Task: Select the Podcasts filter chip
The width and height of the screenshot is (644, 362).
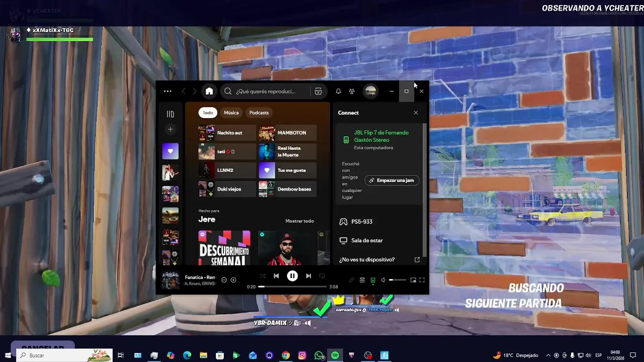Action: 259,113
